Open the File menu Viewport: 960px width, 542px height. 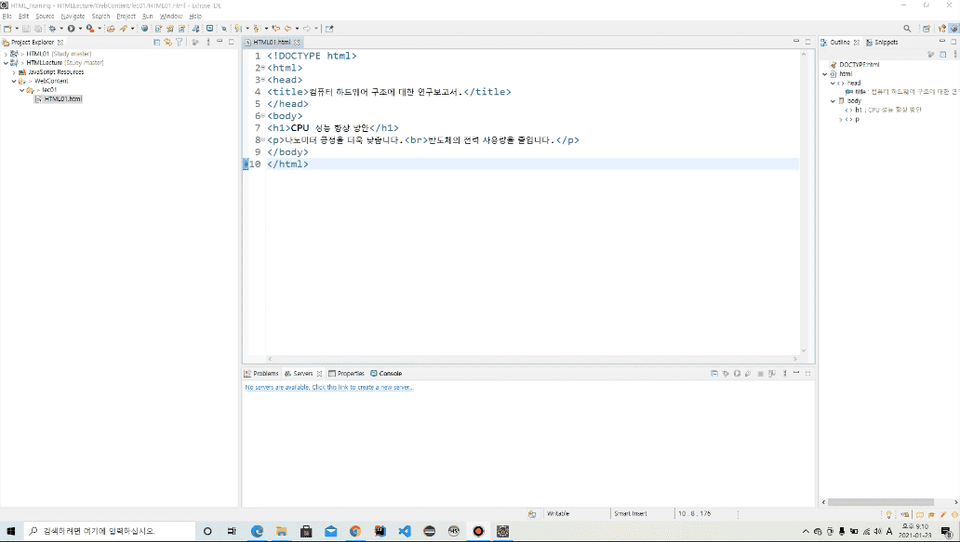coord(7,17)
